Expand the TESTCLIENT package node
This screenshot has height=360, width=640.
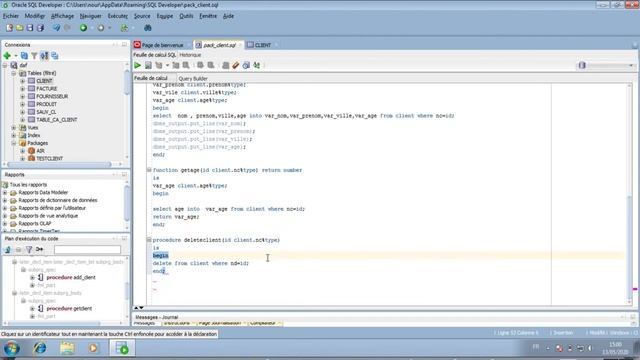[22, 158]
